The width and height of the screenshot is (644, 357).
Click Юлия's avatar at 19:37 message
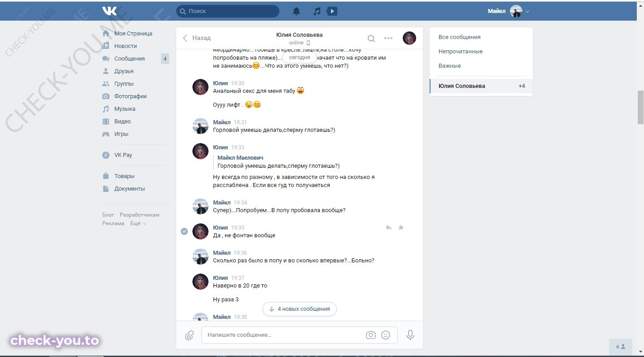click(x=200, y=282)
